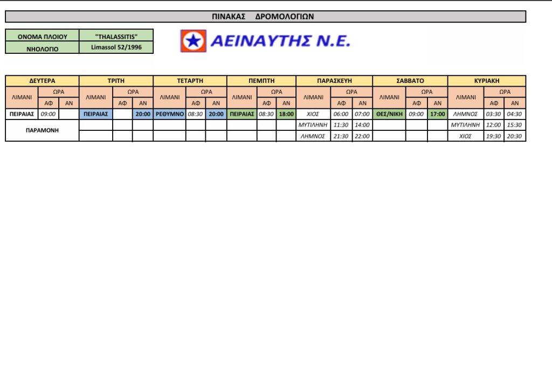Select ΧΙΟΣ port under ΠΑΡΑΣΚΕΥΗ
The width and height of the screenshot is (552, 392).
(x=313, y=114)
